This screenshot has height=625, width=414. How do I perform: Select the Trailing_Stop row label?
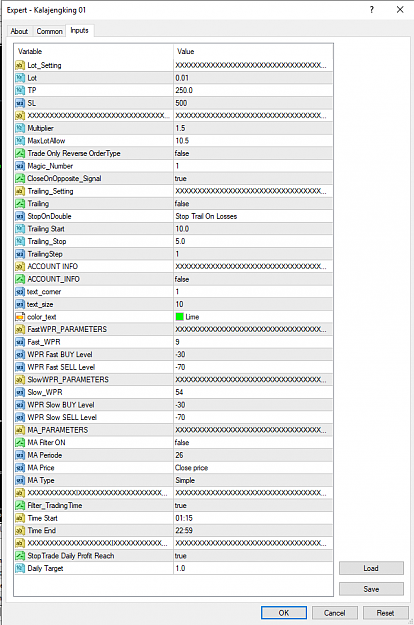pos(47,241)
